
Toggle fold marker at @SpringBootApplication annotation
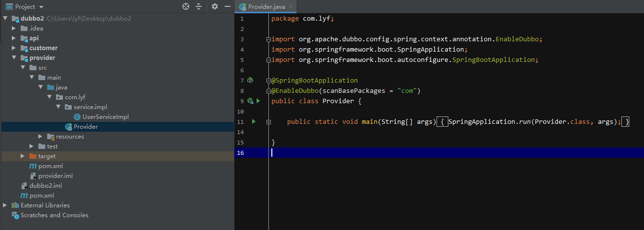click(268, 80)
